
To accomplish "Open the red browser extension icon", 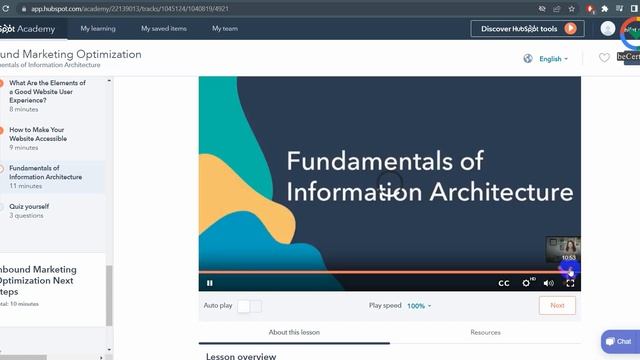I will (x=590, y=9).
